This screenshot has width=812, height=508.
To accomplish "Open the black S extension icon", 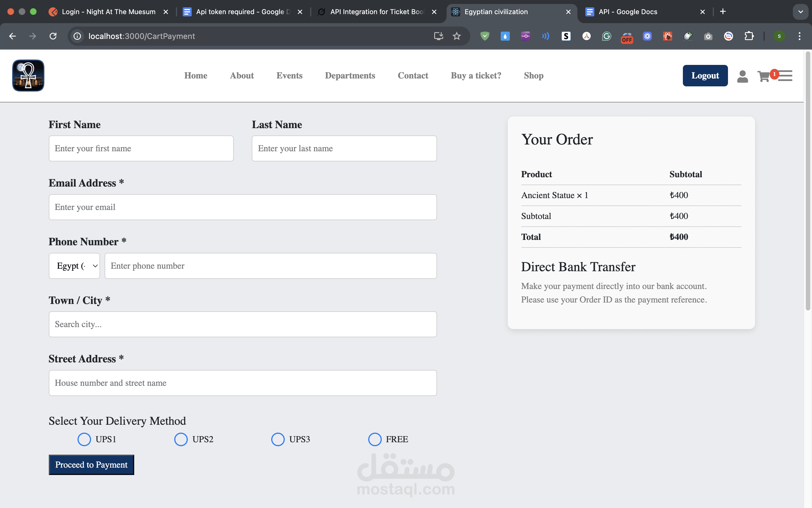I will click(566, 36).
